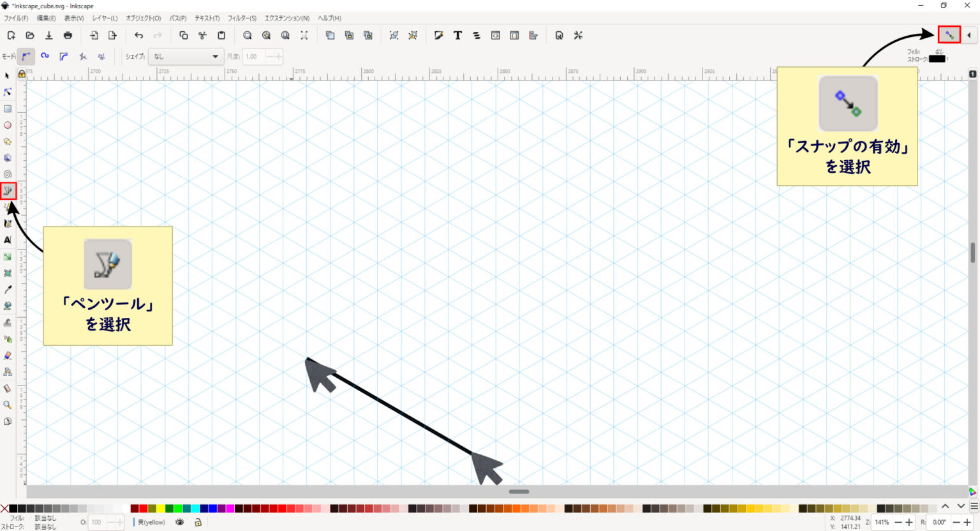
Task: Choose the Spiral tool
Action: pyautogui.click(x=7, y=174)
